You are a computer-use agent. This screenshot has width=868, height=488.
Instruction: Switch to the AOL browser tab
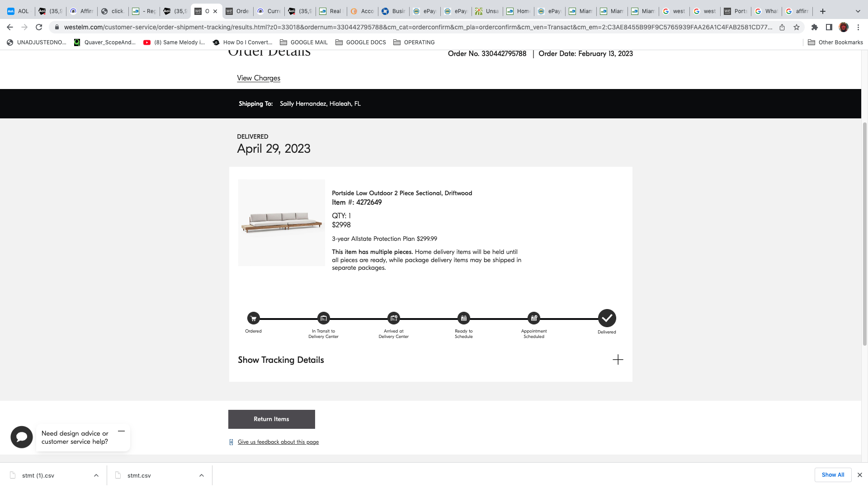[x=18, y=11]
